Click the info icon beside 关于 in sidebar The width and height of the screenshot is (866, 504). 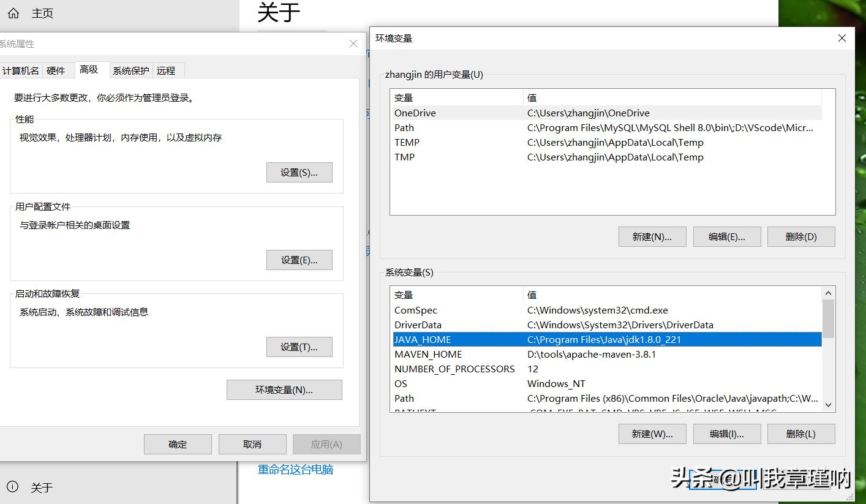tap(13, 487)
